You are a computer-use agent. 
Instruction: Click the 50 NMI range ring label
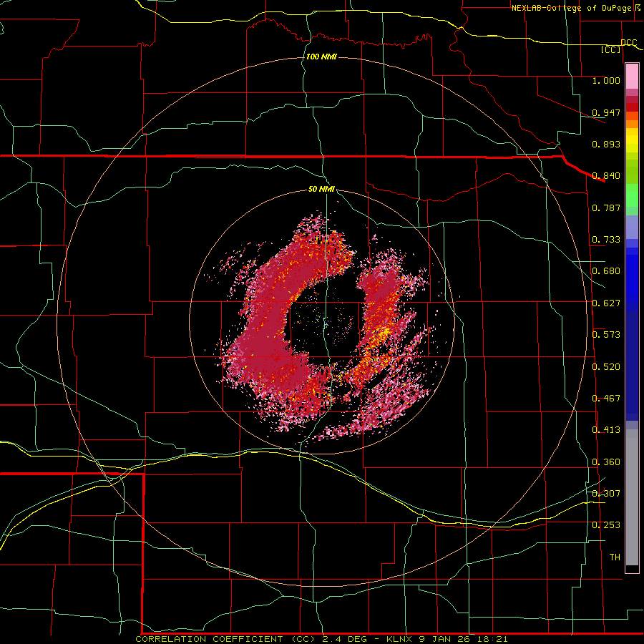[x=321, y=190]
